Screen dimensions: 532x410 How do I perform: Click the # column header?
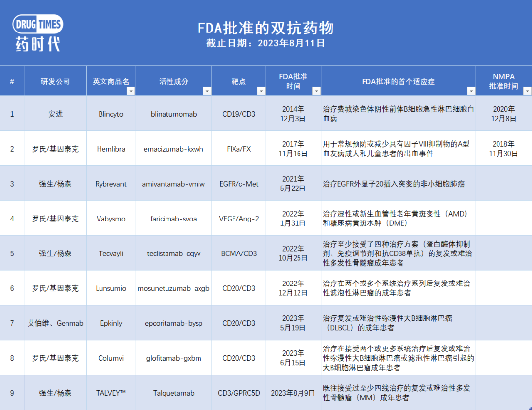point(12,81)
